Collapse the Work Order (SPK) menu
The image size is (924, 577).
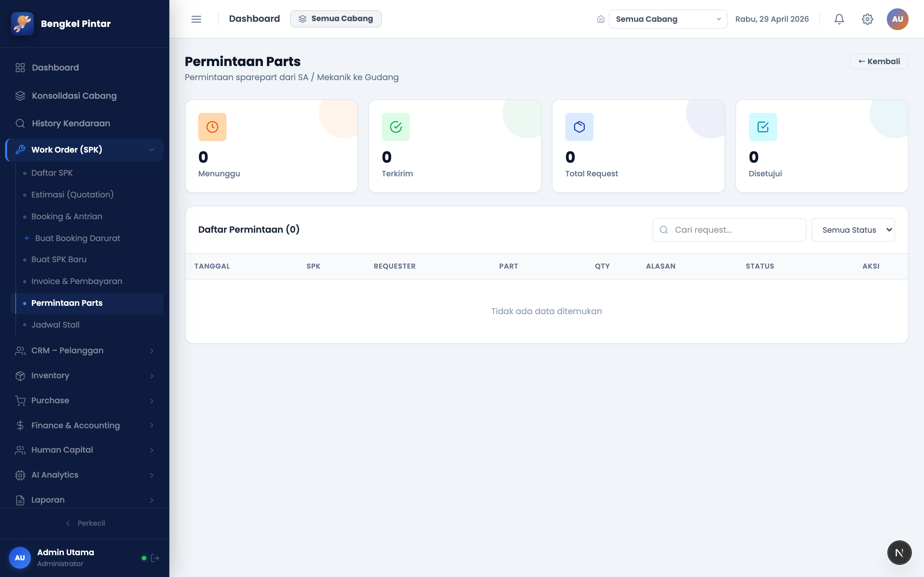pyautogui.click(x=85, y=150)
